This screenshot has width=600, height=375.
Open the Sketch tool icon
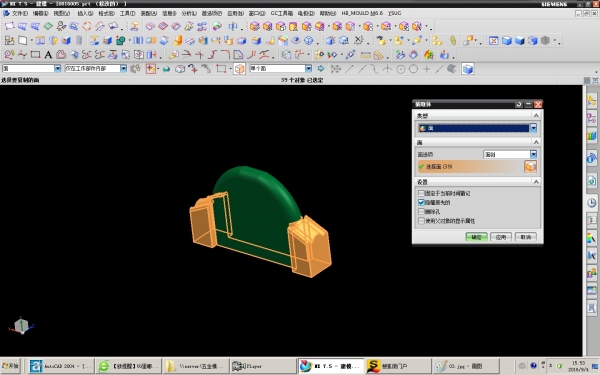click(9, 40)
